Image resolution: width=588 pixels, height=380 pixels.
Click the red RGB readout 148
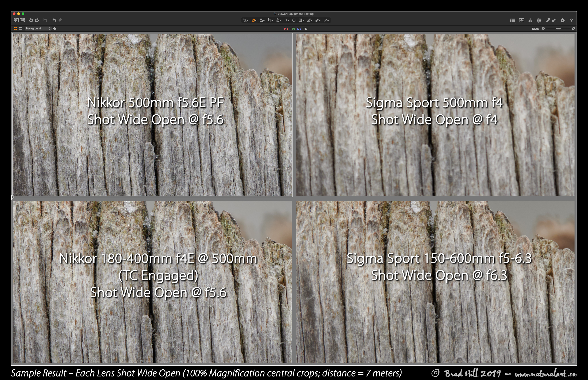286,29
